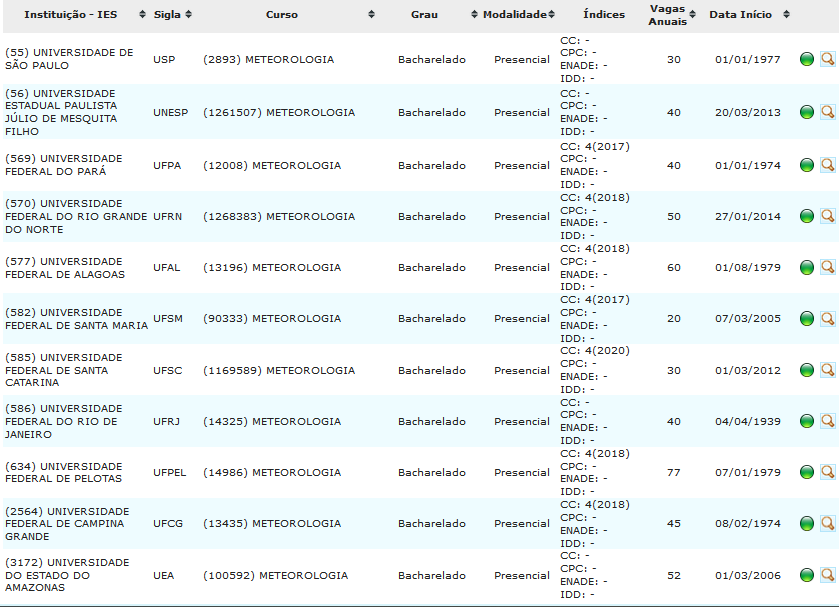Sort by Sigla column arrows
839x607 pixels.
click(188, 14)
